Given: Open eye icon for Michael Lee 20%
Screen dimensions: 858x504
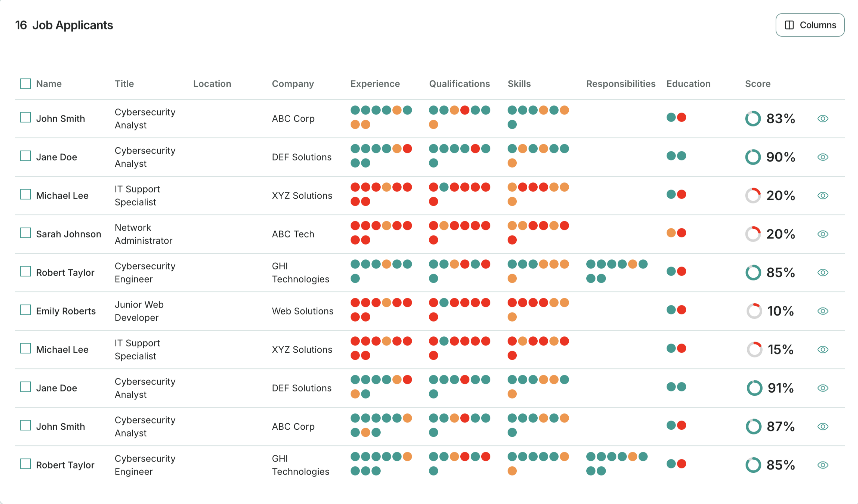Looking at the screenshot, I should [x=823, y=195].
